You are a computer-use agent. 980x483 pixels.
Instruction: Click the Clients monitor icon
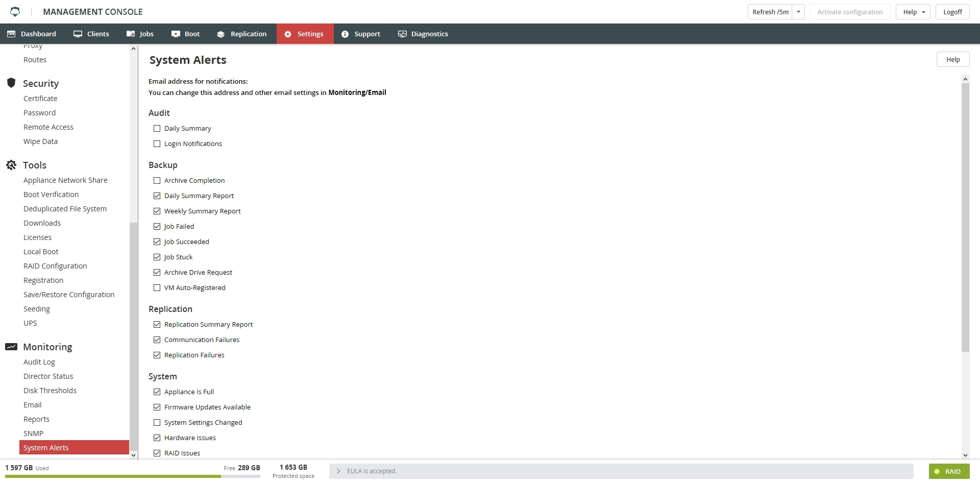78,34
